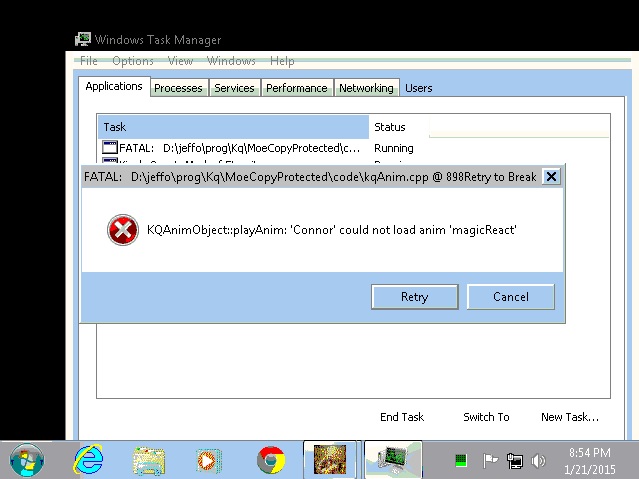Select the Task Manager taskbar button
639x479 pixels.
393,459
